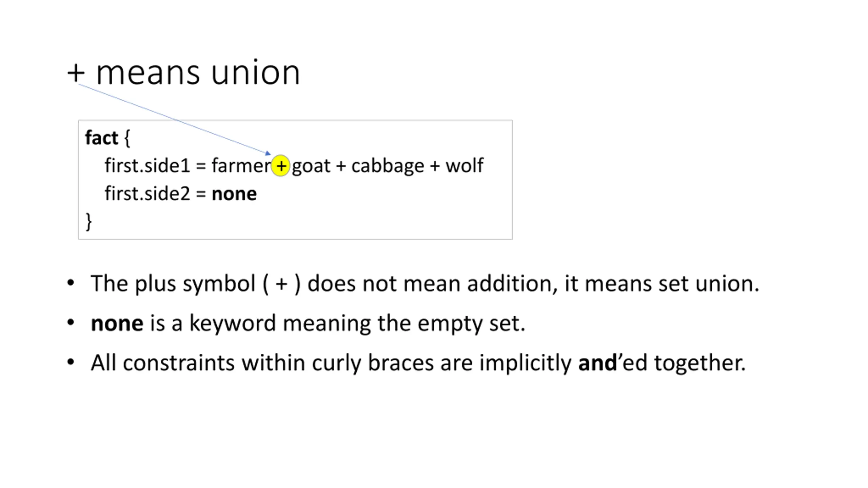This screenshot has height=488, width=868.
Task: Click the title text 'means union'
Action: coord(198,73)
